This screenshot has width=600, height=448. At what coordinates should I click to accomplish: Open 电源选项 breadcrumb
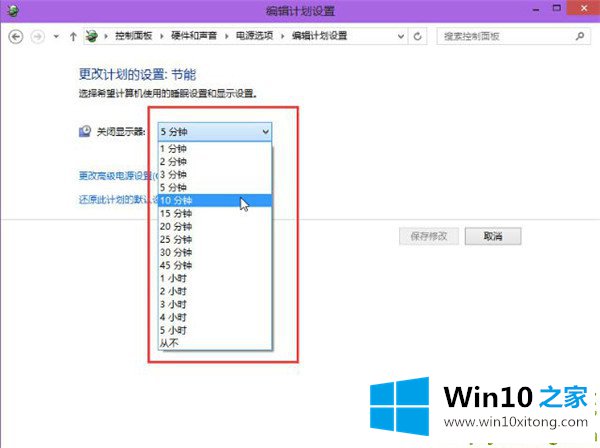(x=254, y=36)
